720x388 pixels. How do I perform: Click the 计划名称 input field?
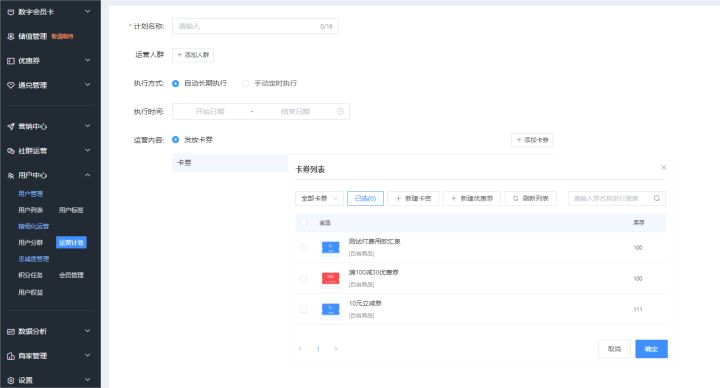[255, 26]
